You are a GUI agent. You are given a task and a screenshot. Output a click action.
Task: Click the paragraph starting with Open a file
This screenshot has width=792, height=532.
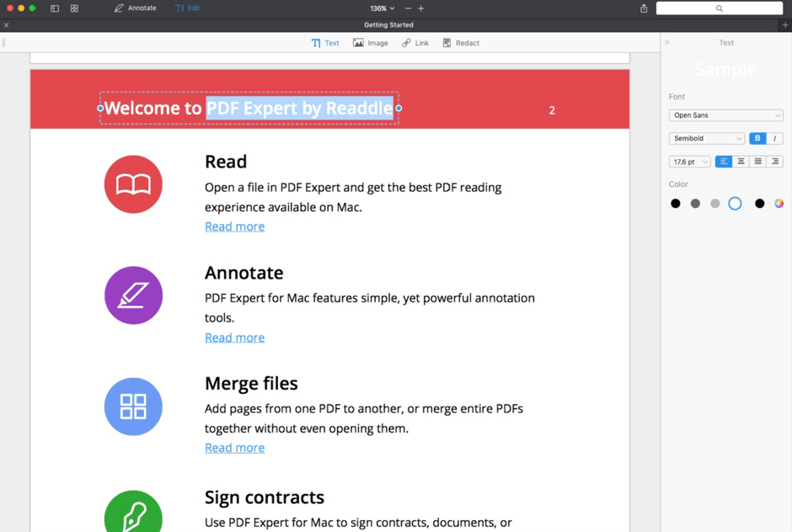click(353, 197)
